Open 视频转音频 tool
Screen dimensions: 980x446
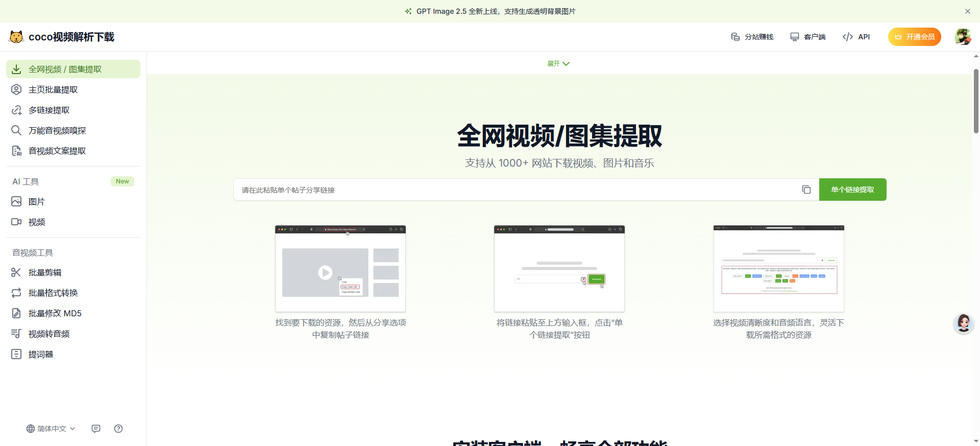pos(73,334)
